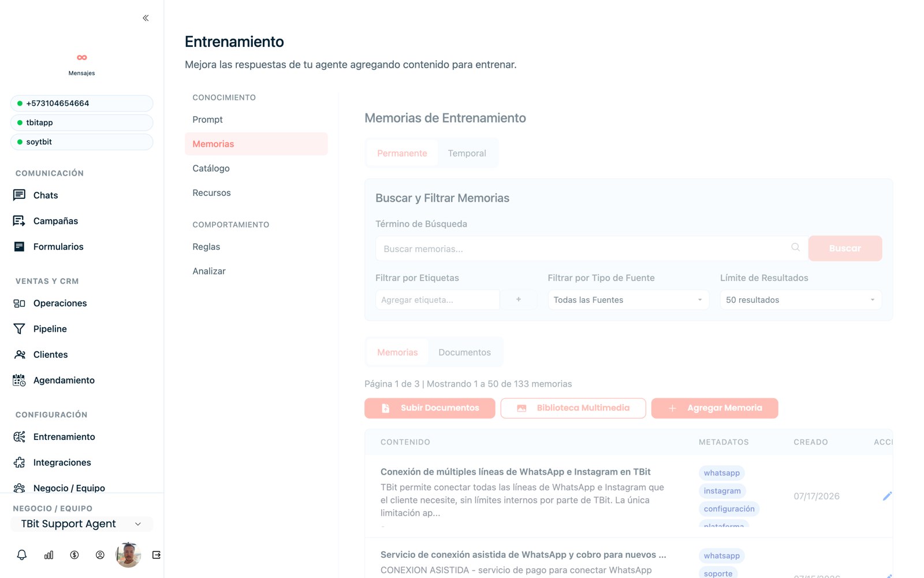Viewport: 924px width, 578px height.
Task: Open the user account circle icon
Action: coord(100,555)
